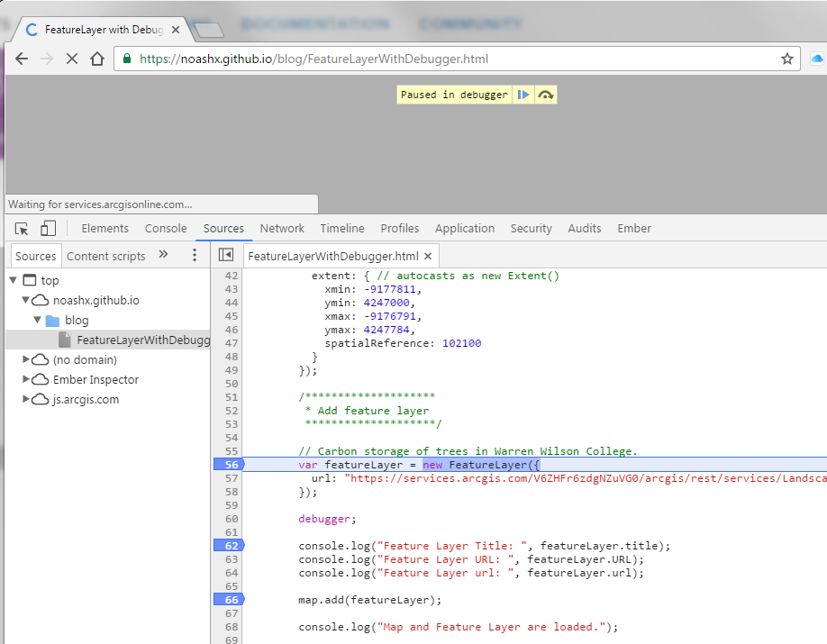Image resolution: width=827 pixels, height=644 pixels.
Task: Bookmark this page with star icon
Action: (787, 59)
